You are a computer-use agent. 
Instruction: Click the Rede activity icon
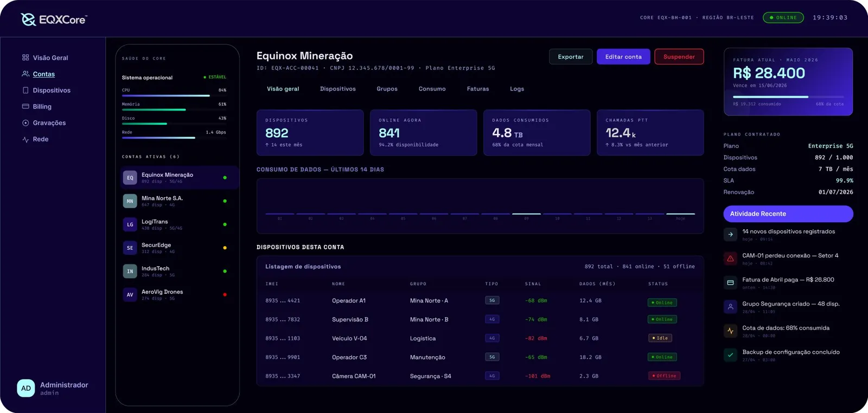pos(25,139)
